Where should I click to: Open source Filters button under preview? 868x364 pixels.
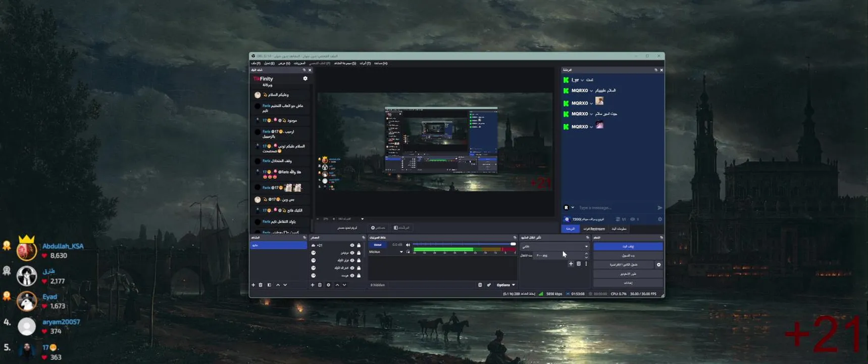click(x=402, y=228)
